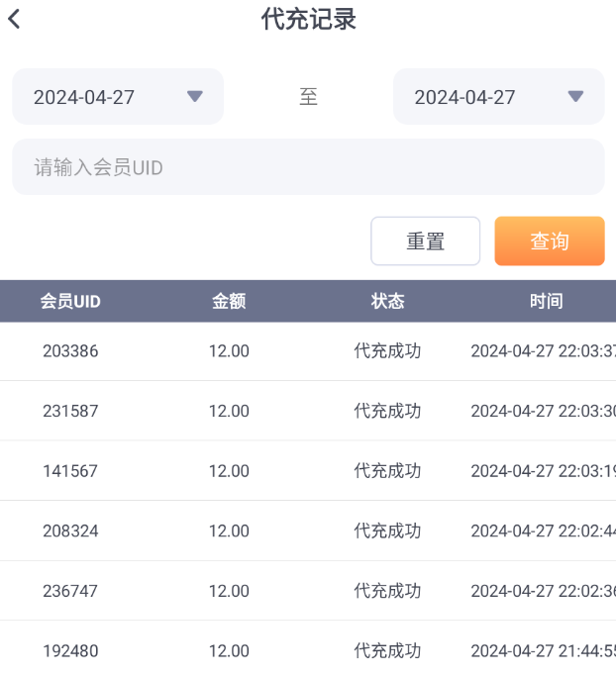Click 代充成功 status for UID 203386
Viewport: 616px width, 676px height.
[387, 351]
